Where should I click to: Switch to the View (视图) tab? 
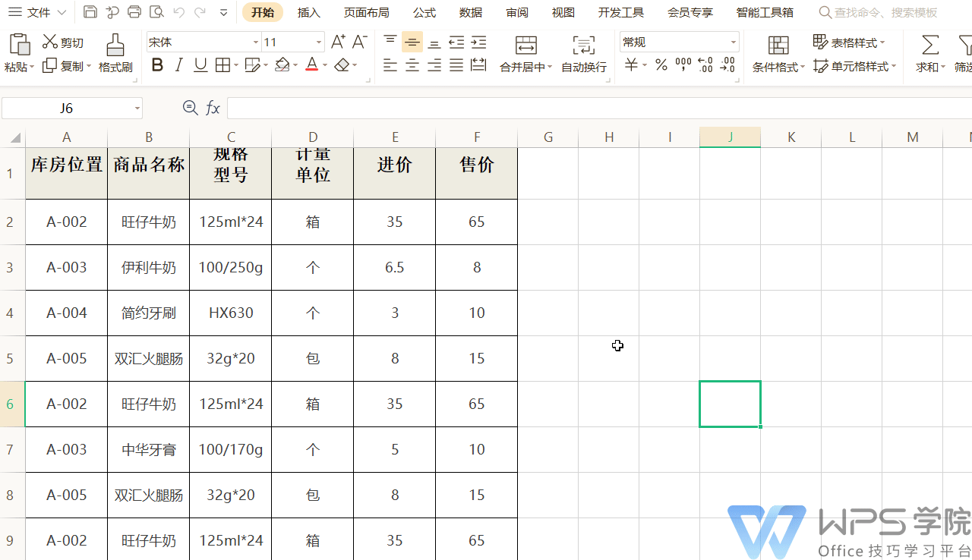563,12
